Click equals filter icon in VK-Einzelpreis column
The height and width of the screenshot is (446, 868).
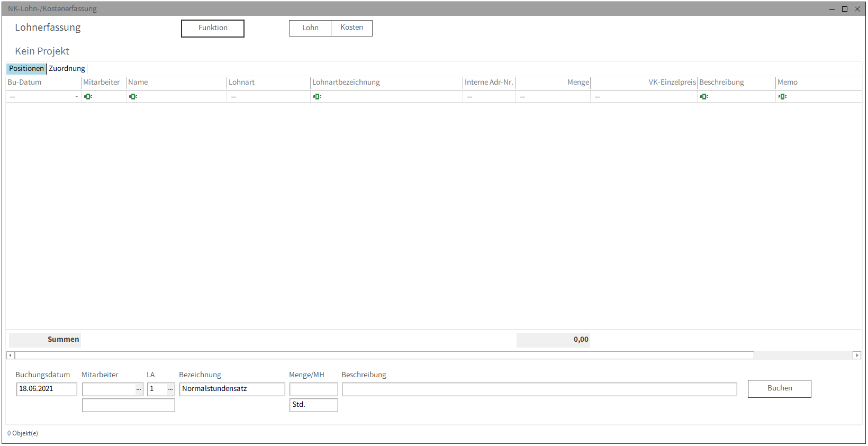point(597,97)
